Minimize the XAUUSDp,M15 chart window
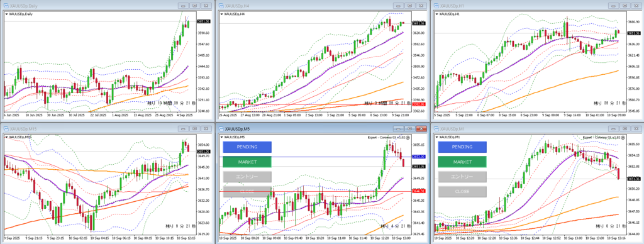 point(184,129)
